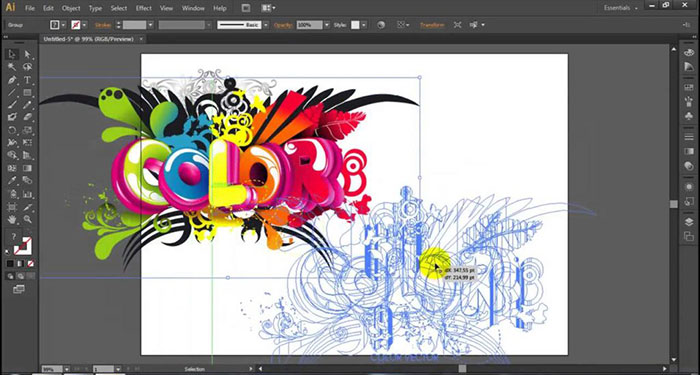Open the Layers panel
This screenshot has height=375, width=700.
689,222
